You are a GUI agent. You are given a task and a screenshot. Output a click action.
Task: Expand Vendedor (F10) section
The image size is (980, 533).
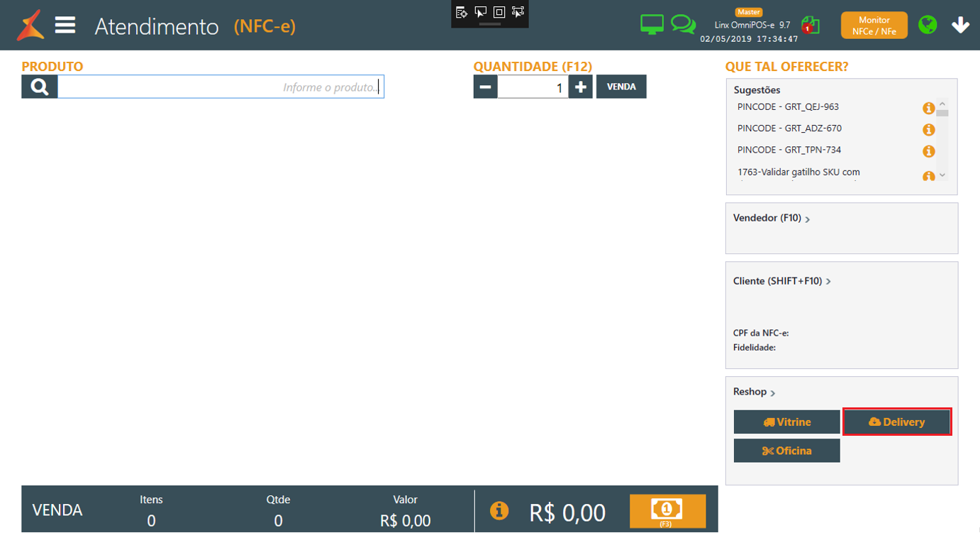(772, 219)
